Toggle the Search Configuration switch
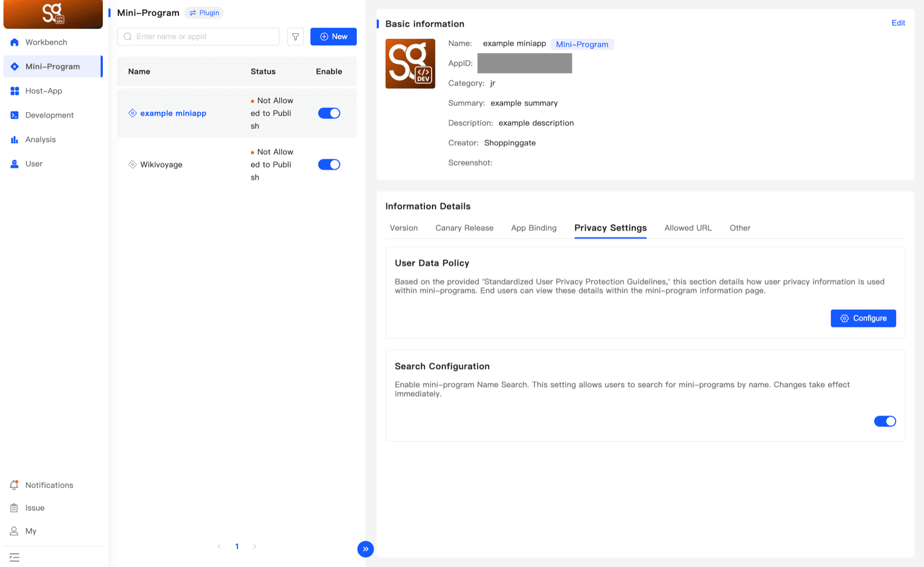The width and height of the screenshot is (924, 567). coord(885,421)
